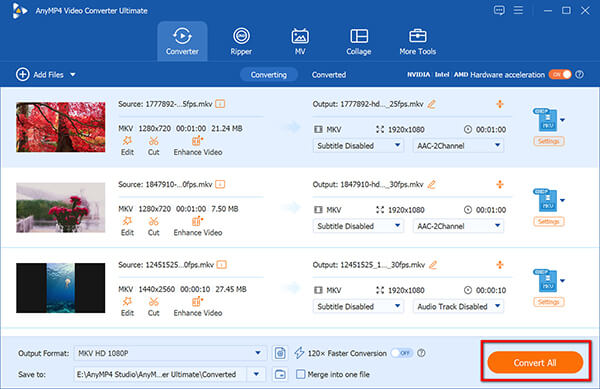The image size is (600, 389).
Task: Open MKV format icon for 1777892 video
Action: 546,120
